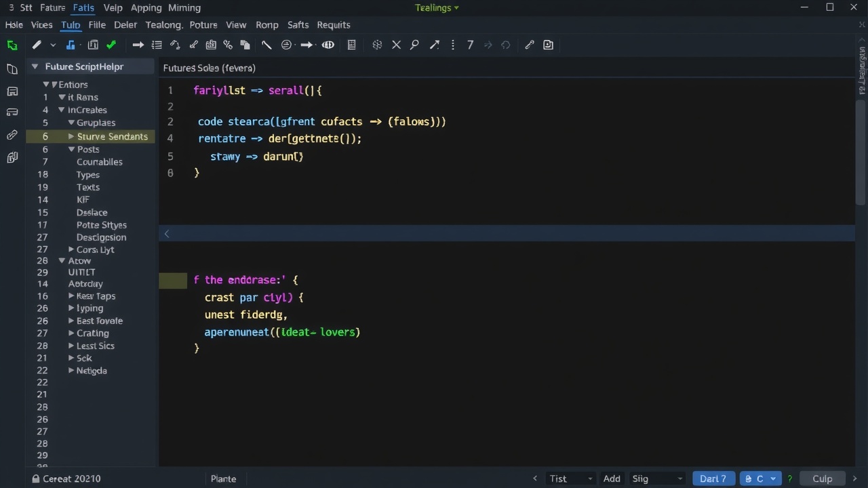
Task: Click the link icon in the left sidebar
Action: 12,136
